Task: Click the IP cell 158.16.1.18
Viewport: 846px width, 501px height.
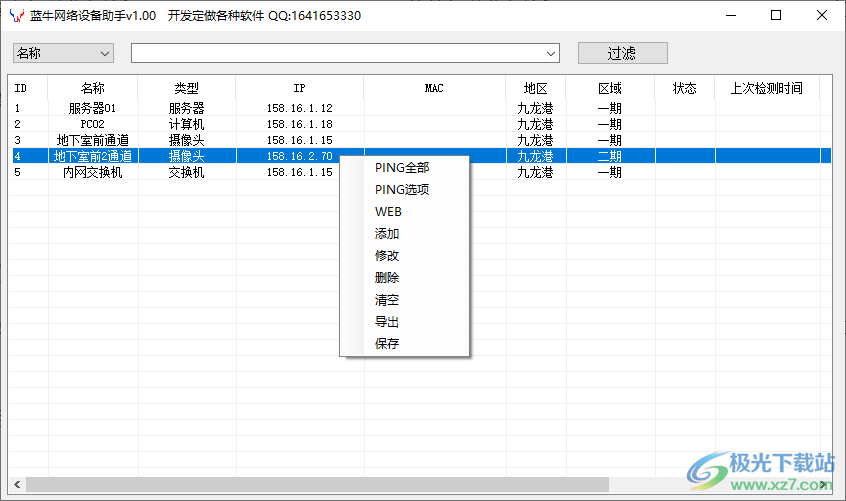Action: (299, 125)
